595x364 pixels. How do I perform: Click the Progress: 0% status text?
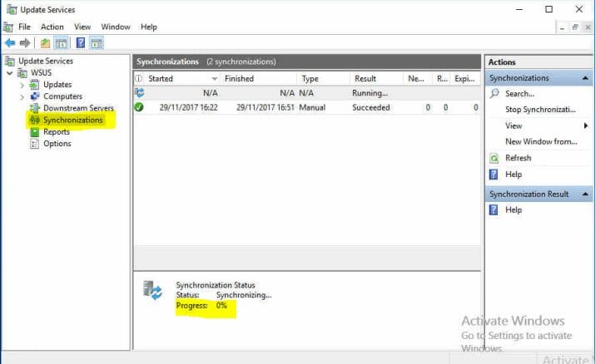point(201,305)
